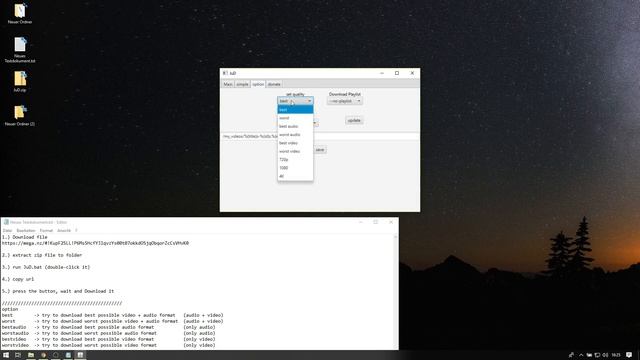
Task: Open the Firefox browser taskbar icon
Action: 43,355
